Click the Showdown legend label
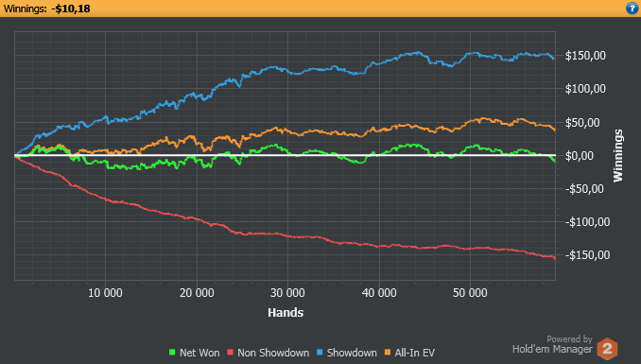 [352, 353]
